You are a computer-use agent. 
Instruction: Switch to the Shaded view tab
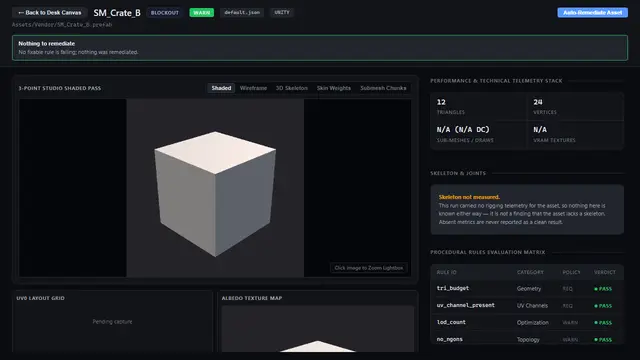[221, 88]
